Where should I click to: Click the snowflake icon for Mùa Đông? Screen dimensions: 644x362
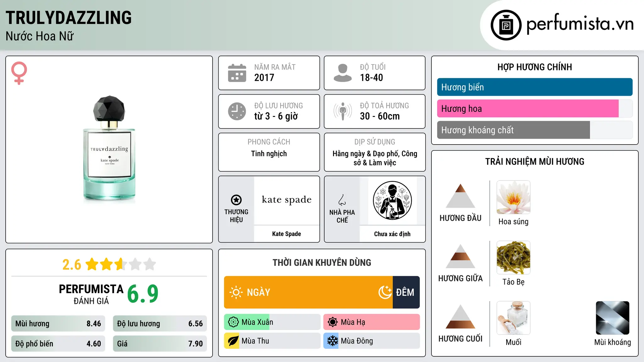pos(333,341)
